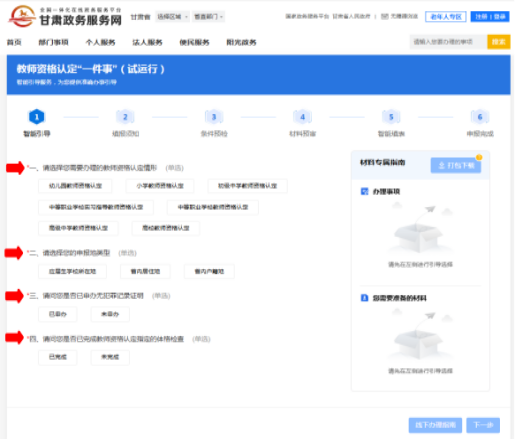516x439 pixels.
Task: Choose 高级中学教师资格认定 option
Action: (78, 228)
